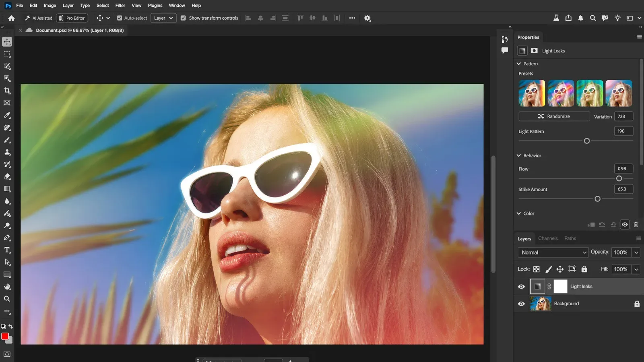Viewport: 644px width, 362px height.
Task: Hide the Light leaks layer
Action: (x=521, y=287)
